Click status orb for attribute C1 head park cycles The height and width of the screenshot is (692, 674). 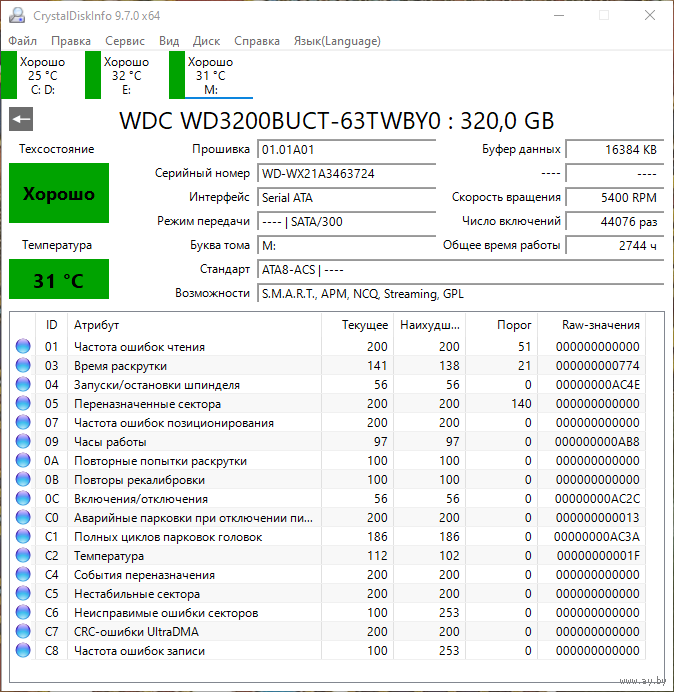tap(23, 536)
